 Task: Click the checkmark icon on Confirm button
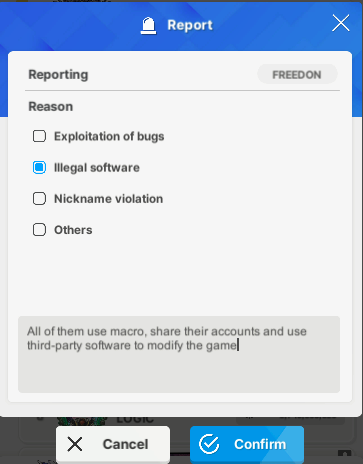[x=209, y=444]
